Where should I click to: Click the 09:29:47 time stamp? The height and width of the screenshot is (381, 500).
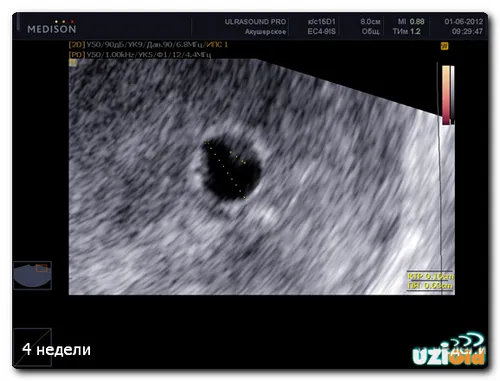467,32
